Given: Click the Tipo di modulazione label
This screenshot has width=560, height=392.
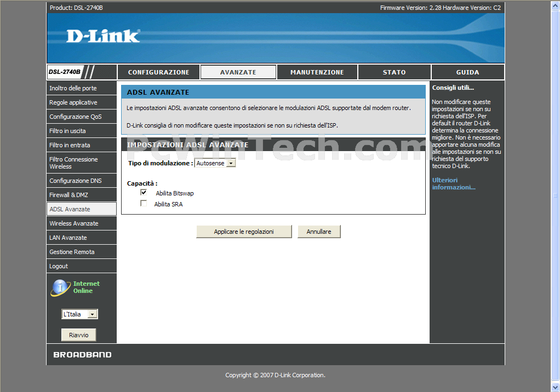Looking at the screenshot, I should click(161, 163).
